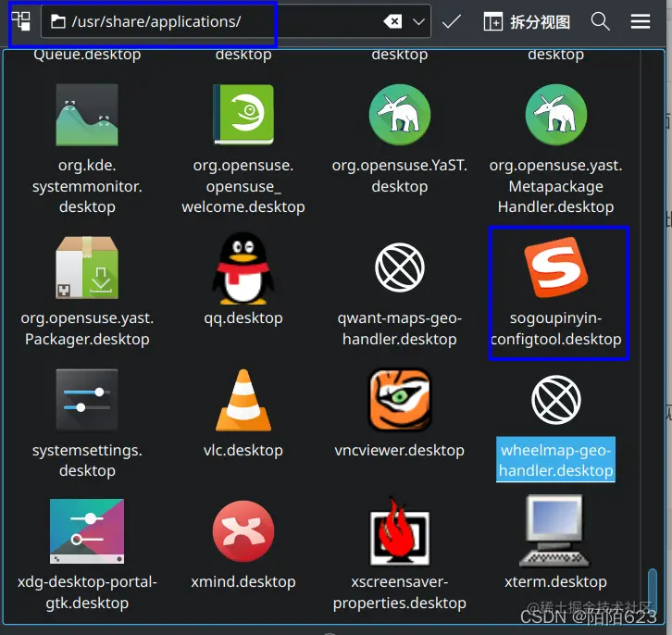The width and height of the screenshot is (672, 635).
Task: Select the wheelmap-geo-handler globe icon
Action: [556, 400]
